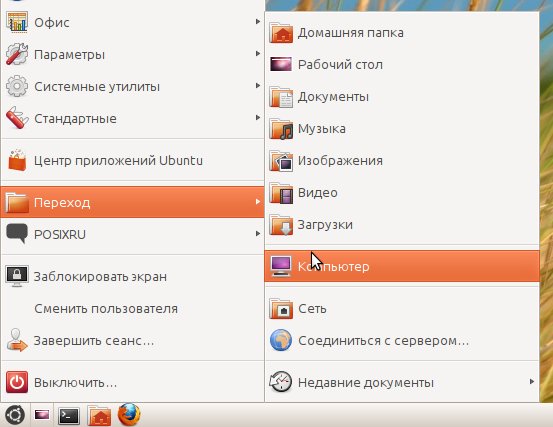
Task: Open the home folder launcher in panel
Action: pos(99,415)
